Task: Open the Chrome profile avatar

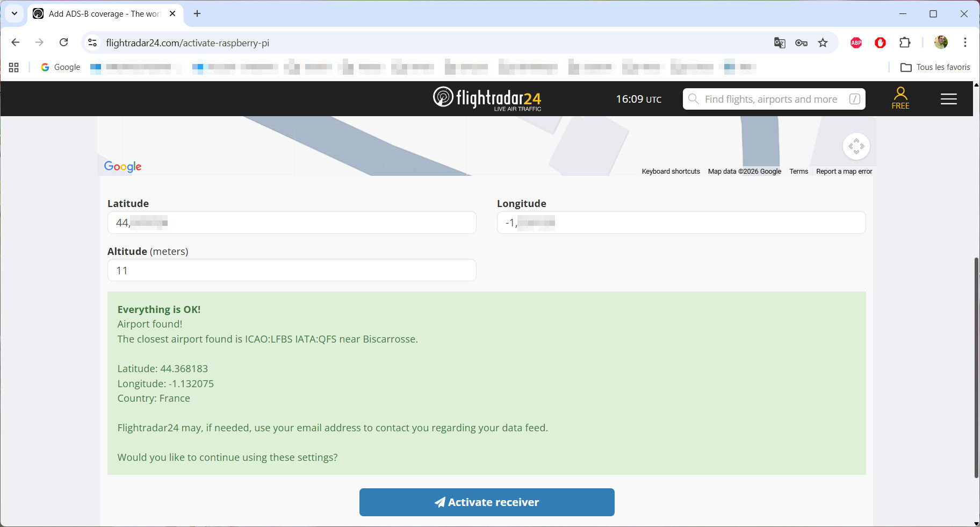Action: click(941, 42)
